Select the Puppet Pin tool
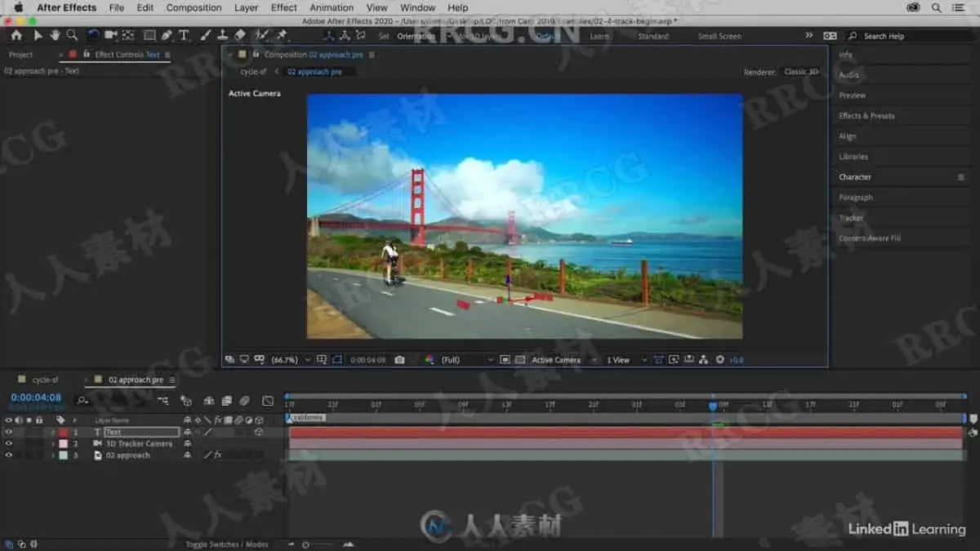Viewport: 980px width, 551px height. coord(282,35)
